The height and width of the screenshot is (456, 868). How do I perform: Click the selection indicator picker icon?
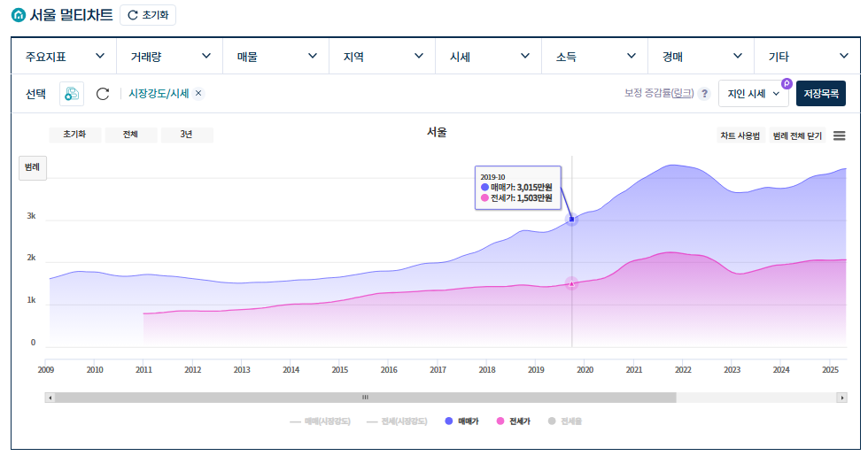pos(72,94)
